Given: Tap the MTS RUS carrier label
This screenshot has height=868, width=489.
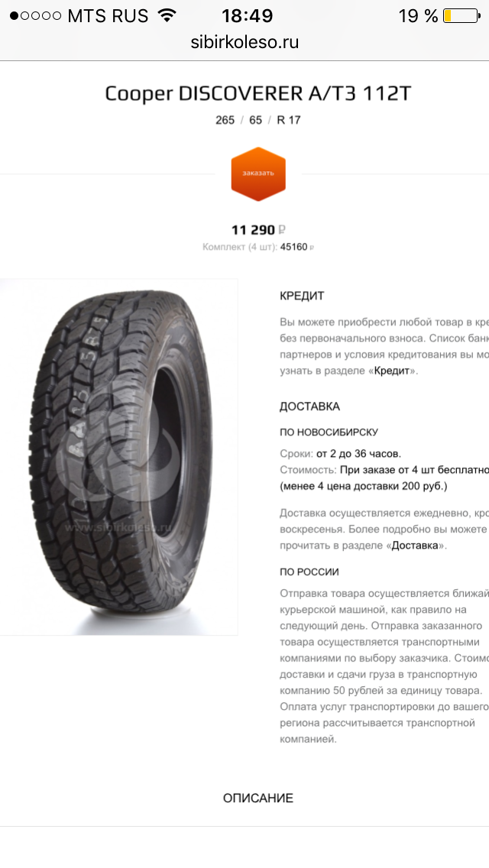Looking at the screenshot, I should click(108, 15).
